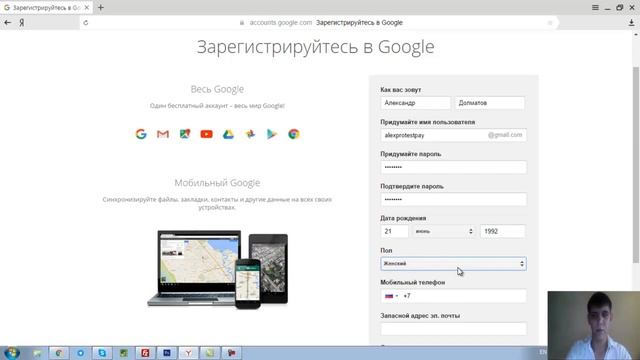The image size is (640, 360).
Task: Click the Google Drive triangle icon
Action: (x=228, y=134)
